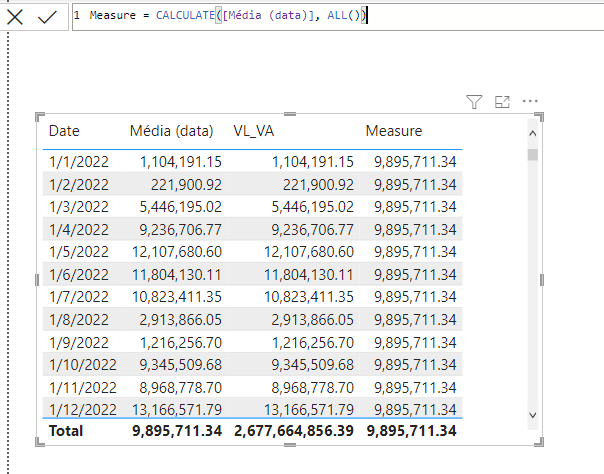Sort by VL_VA column header
The image size is (604, 474).
[253, 131]
